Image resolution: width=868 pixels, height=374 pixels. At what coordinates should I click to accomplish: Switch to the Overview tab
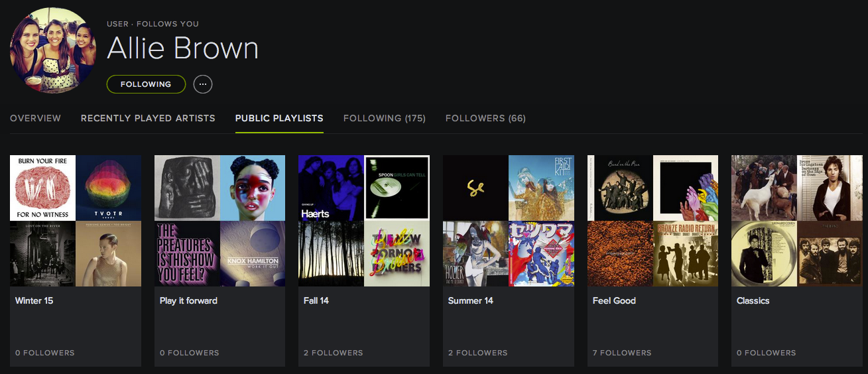tap(35, 118)
